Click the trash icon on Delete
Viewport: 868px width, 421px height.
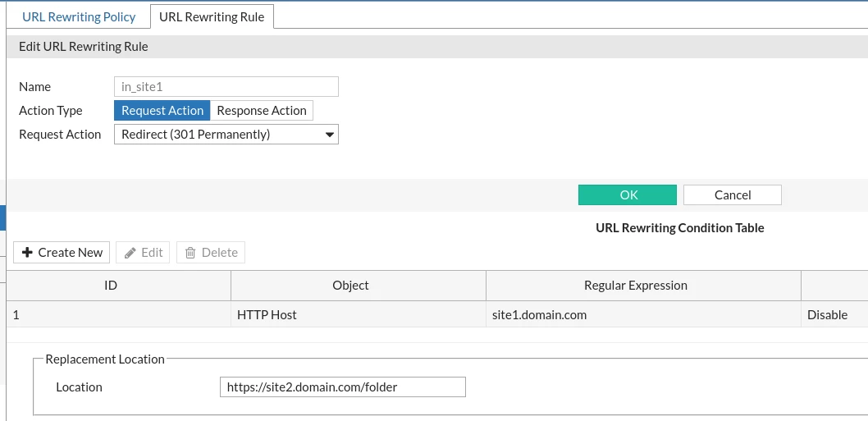pos(190,253)
